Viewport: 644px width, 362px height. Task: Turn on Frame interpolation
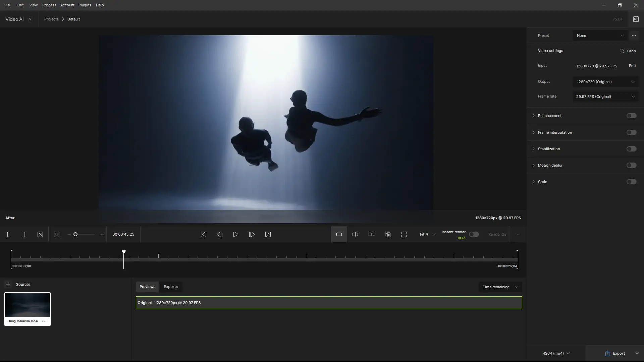point(631,132)
